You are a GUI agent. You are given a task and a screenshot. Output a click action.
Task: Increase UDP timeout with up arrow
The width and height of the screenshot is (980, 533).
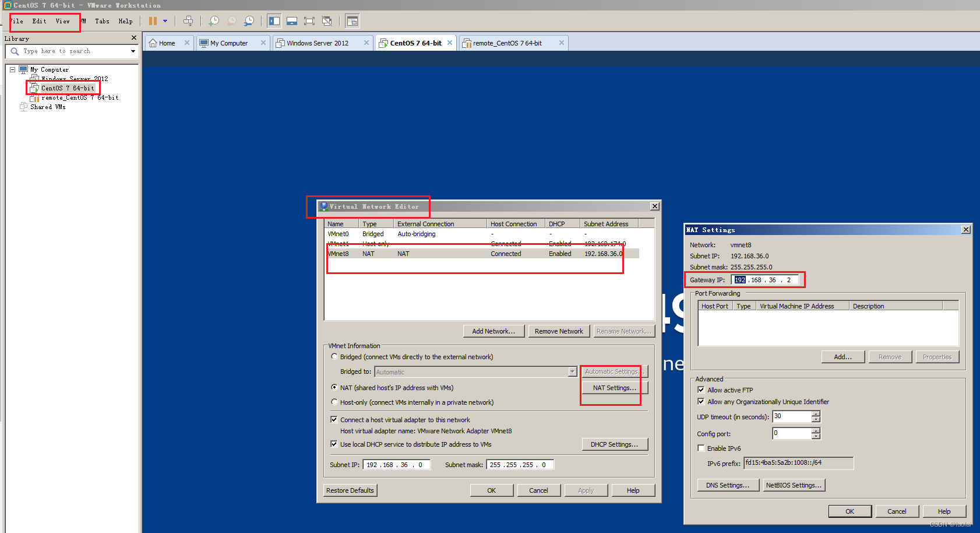click(816, 413)
